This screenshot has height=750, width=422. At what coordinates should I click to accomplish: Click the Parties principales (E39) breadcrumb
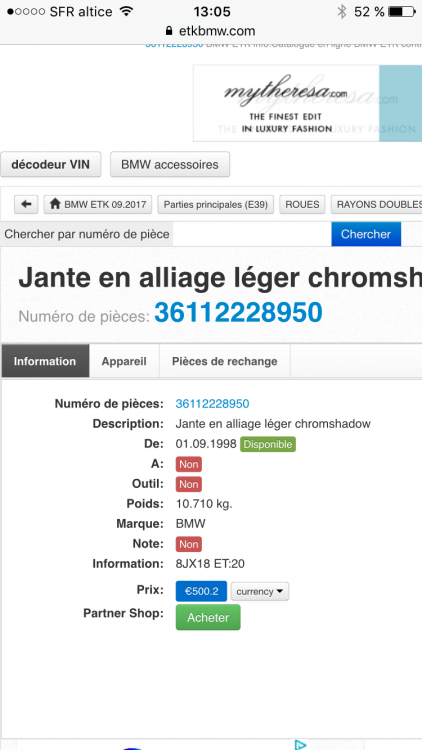point(216,204)
